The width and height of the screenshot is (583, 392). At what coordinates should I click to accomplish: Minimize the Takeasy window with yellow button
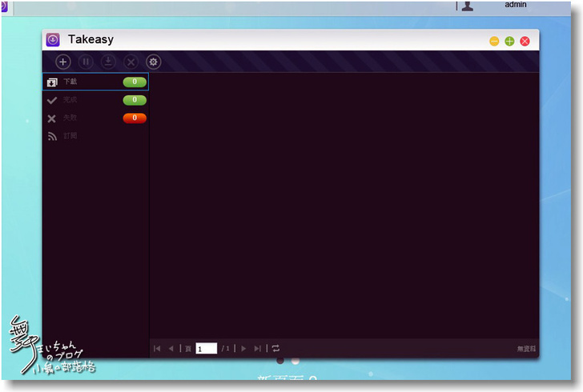pos(494,42)
